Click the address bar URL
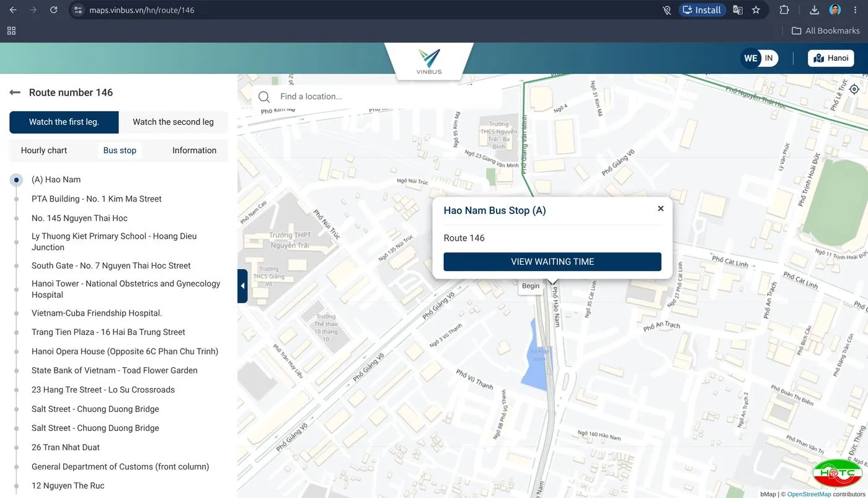868x498 pixels. 142,10
